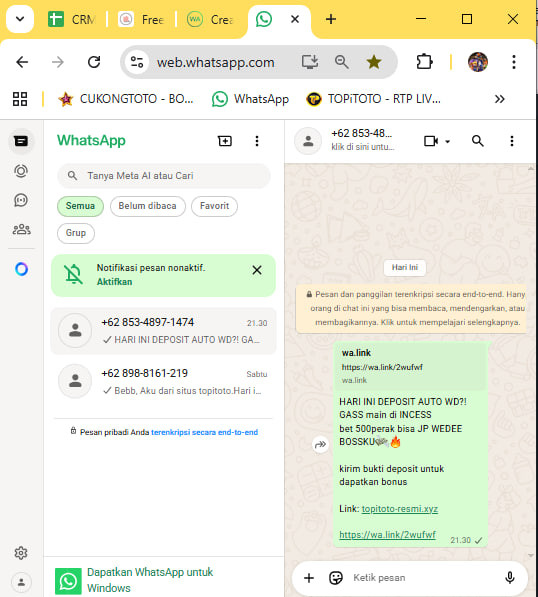Start a video call in chat header
The image size is (538, 597).
coord(431,141)
